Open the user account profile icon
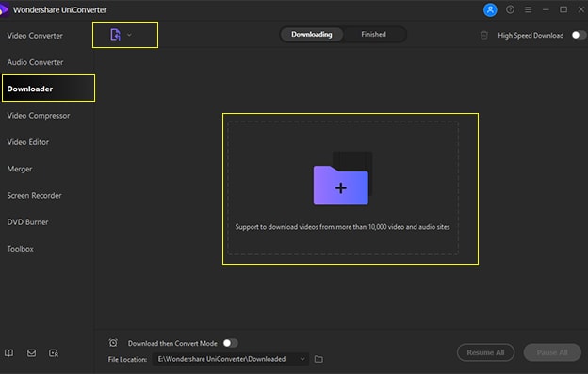Screen dimensions: 588x374 click(x=490, y=10)
